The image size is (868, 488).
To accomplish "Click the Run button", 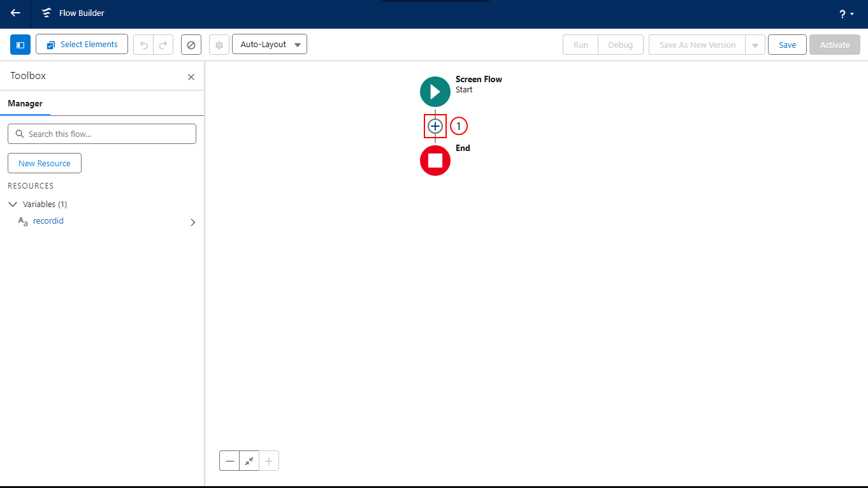I will coord(581,45).
